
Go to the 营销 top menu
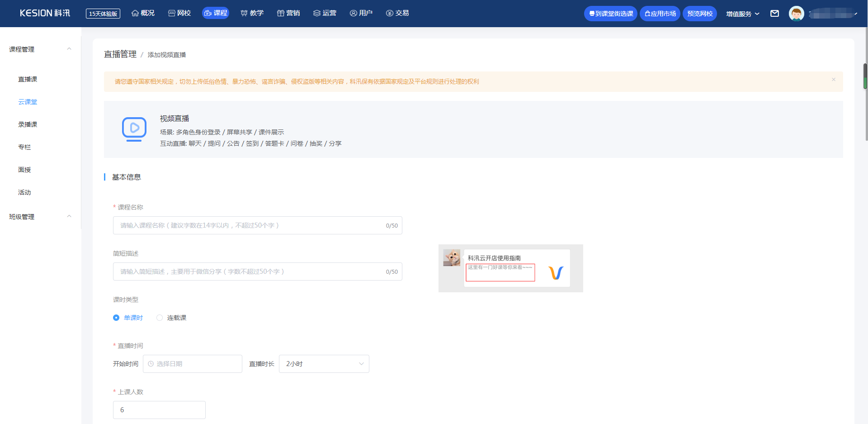[x=288, y=13]
